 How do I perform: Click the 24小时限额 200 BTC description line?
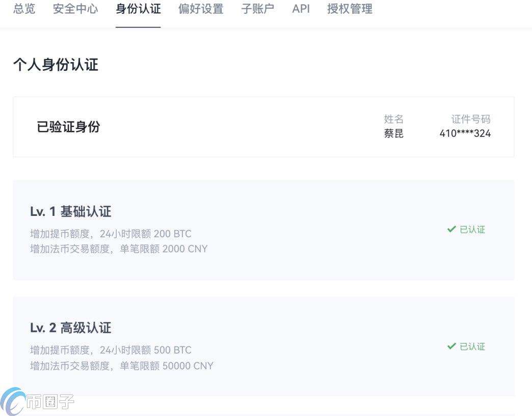111,234
